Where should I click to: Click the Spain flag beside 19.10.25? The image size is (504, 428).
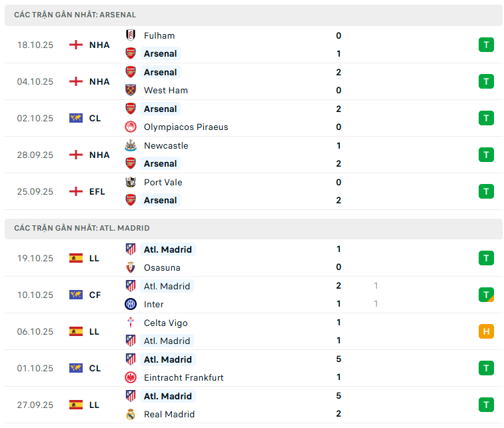click(x=76, y=258)
